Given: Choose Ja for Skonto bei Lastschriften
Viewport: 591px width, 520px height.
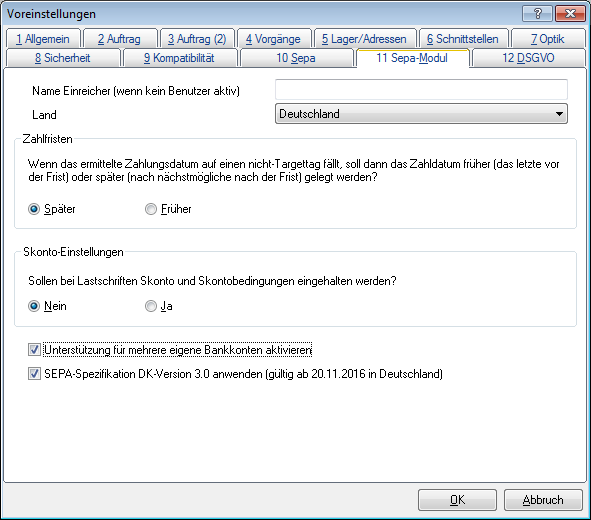Looking at the screenshot, I should tap(151, 306).
